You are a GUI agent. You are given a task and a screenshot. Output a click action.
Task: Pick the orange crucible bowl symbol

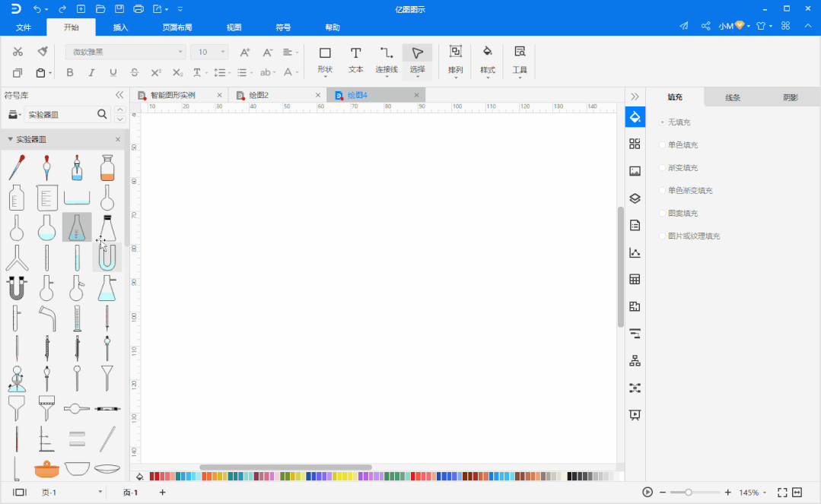click(46, 469)
